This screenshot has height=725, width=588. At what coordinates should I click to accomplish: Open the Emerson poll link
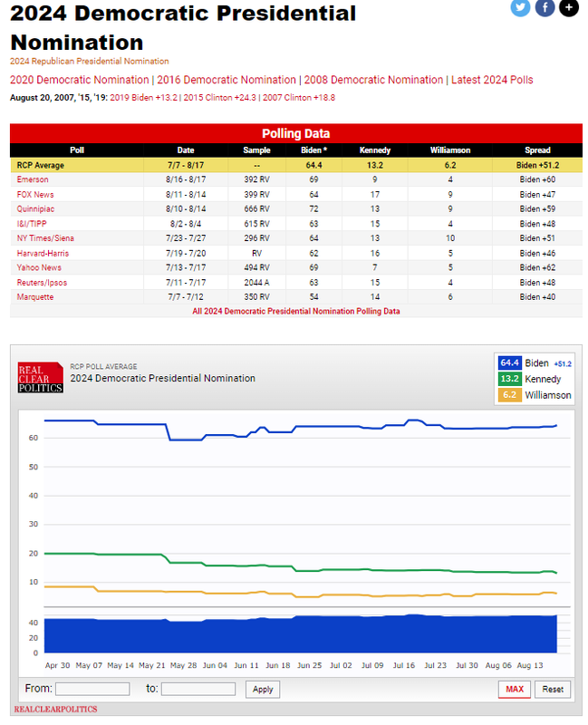33,179
